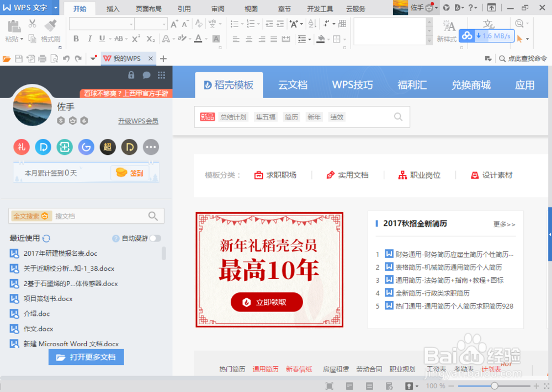Click the font color A swatch
Image resolution: width=552 pixels, height=392 pixels.
[x=198, y=39]
